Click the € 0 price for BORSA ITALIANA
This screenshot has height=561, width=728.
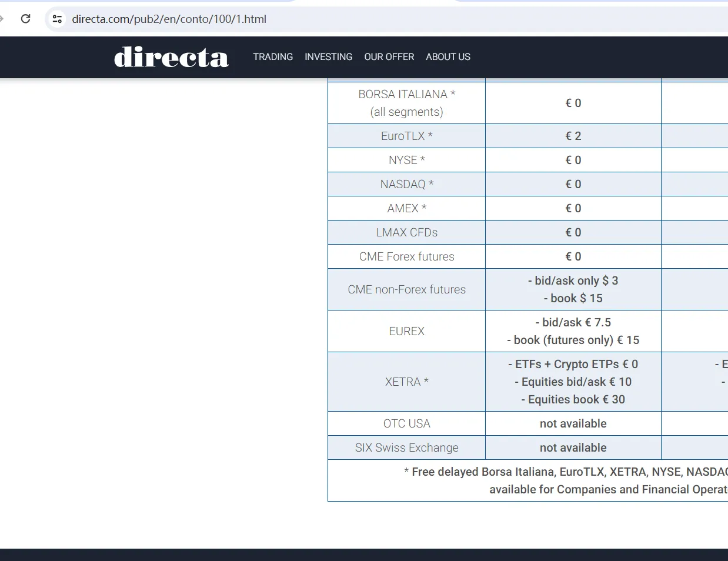point(573,103)
